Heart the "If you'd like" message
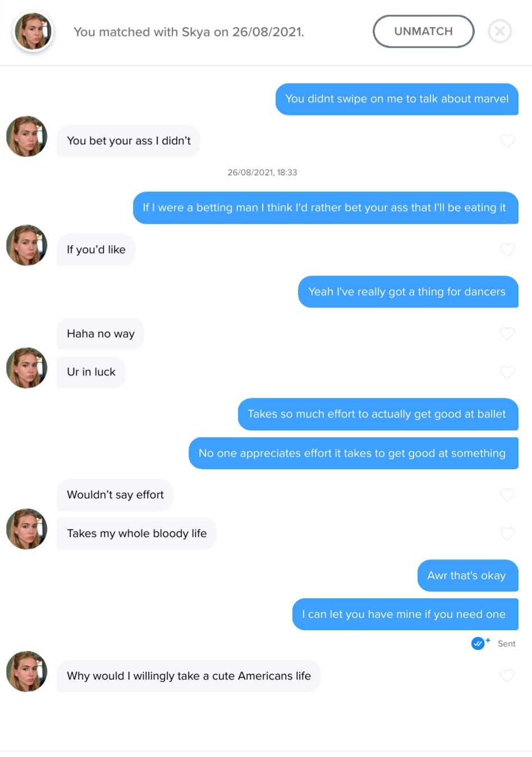This screenshot has height=757, width=532. (507, 250)
